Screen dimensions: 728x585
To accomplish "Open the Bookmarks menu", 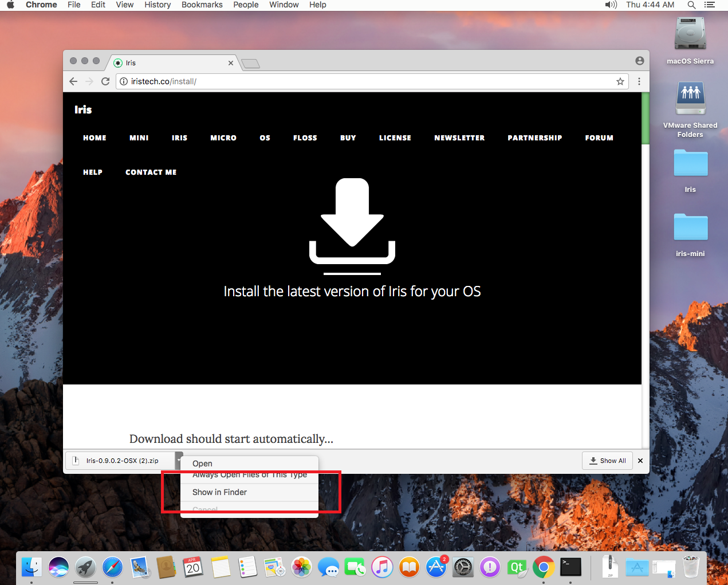I will click(202, 5).
